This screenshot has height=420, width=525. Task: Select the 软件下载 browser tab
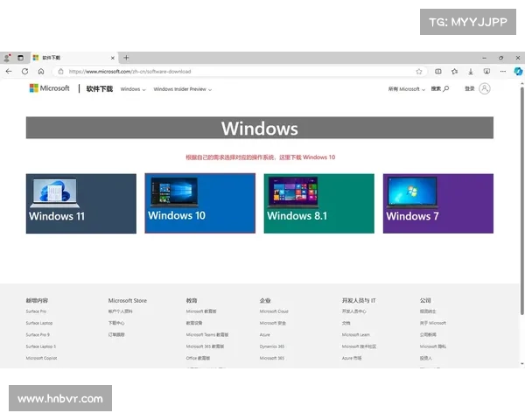(74, 58)
